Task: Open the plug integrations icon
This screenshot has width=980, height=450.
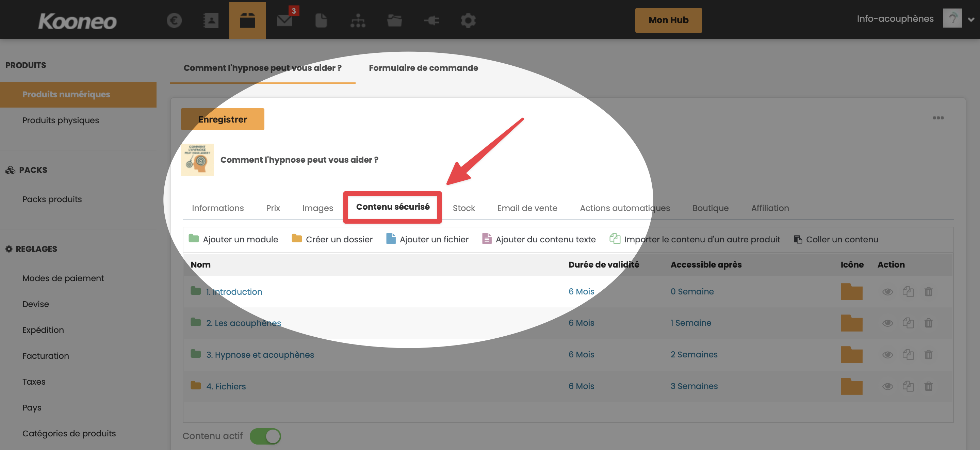Action: pyautogui.click(x=431, y=20)
